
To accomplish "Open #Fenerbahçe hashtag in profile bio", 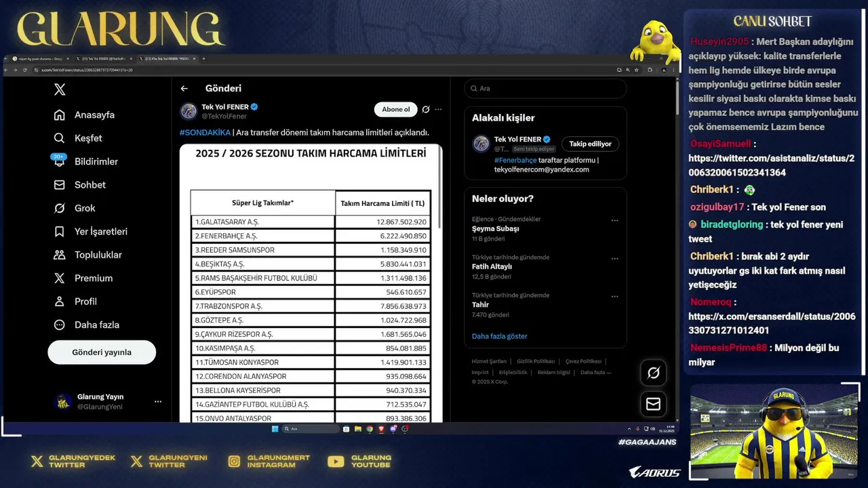I will click(x=515, y=160).
